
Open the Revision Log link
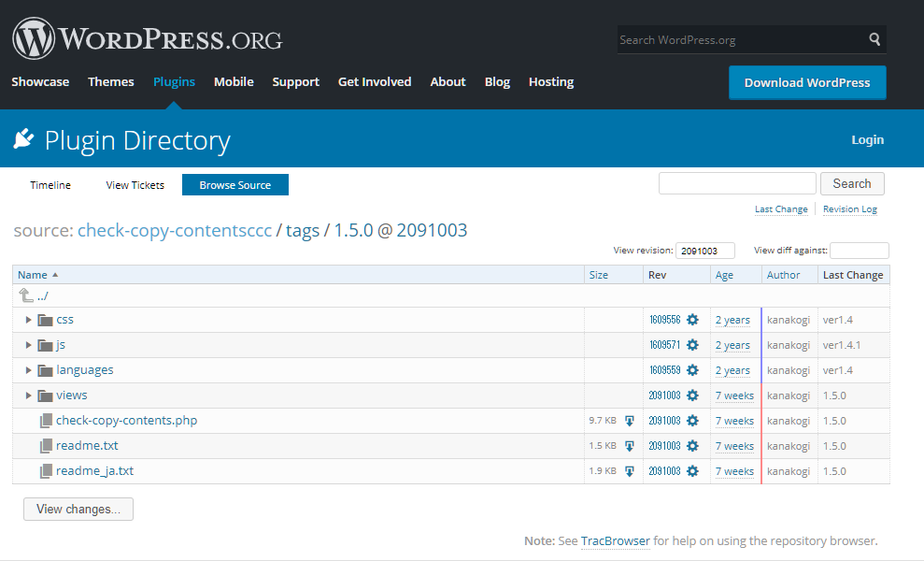coord(849,209)
